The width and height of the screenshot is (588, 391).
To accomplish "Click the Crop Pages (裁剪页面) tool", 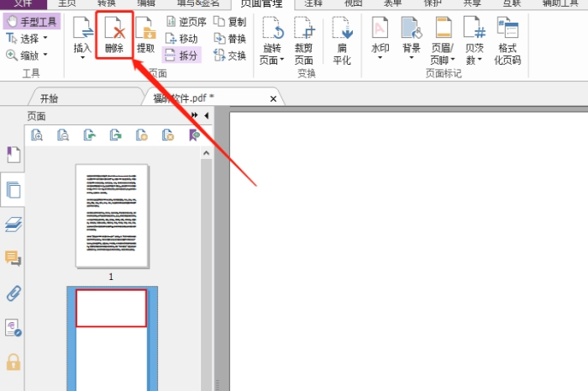I will 306,40.
